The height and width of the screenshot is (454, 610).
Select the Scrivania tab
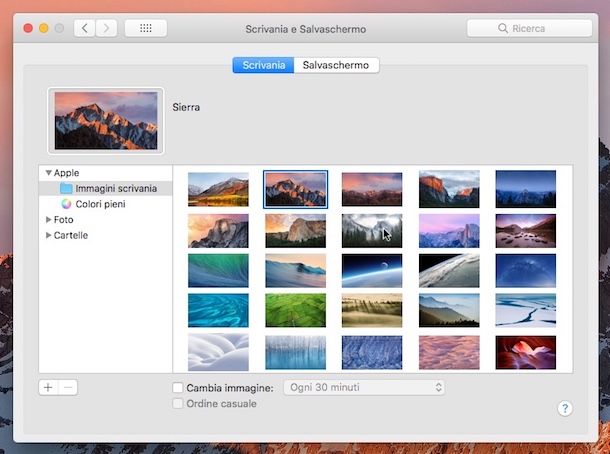tap(263, 65)
